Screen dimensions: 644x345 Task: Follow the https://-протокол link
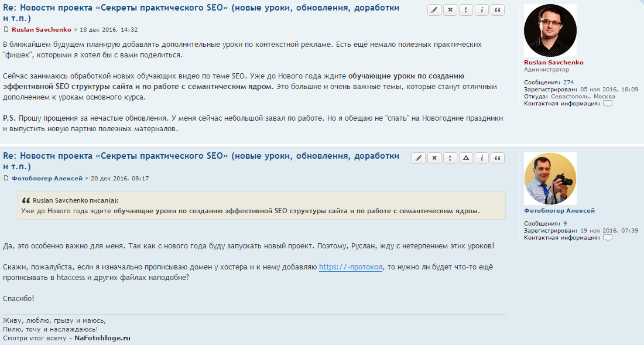[x=351, y=267]
